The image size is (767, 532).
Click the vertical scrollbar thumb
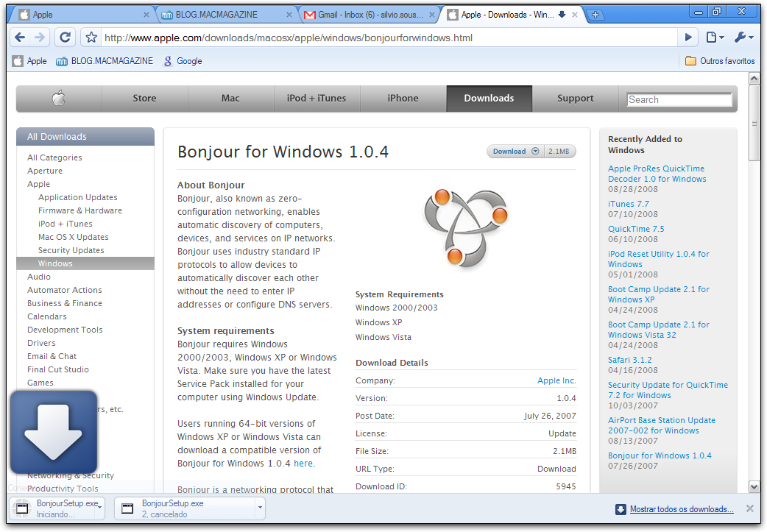click(754, 123)
